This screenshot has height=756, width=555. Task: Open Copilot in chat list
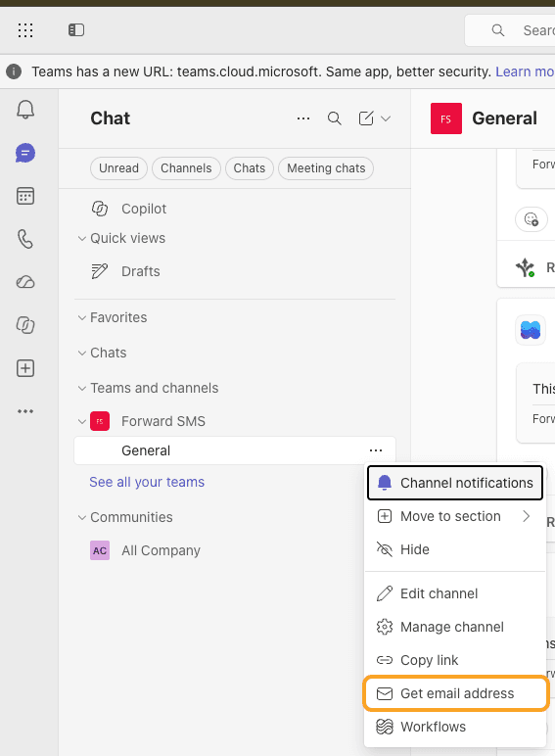click(144, 209)
